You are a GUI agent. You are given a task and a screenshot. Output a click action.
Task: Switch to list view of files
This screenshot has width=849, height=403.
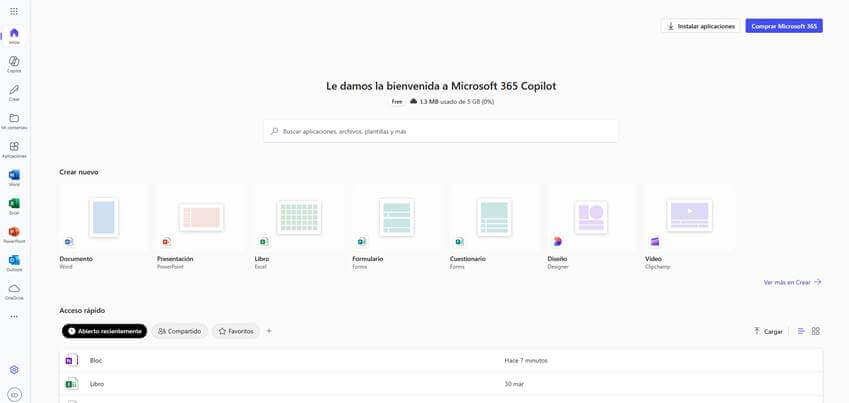(x=801, y=331)
